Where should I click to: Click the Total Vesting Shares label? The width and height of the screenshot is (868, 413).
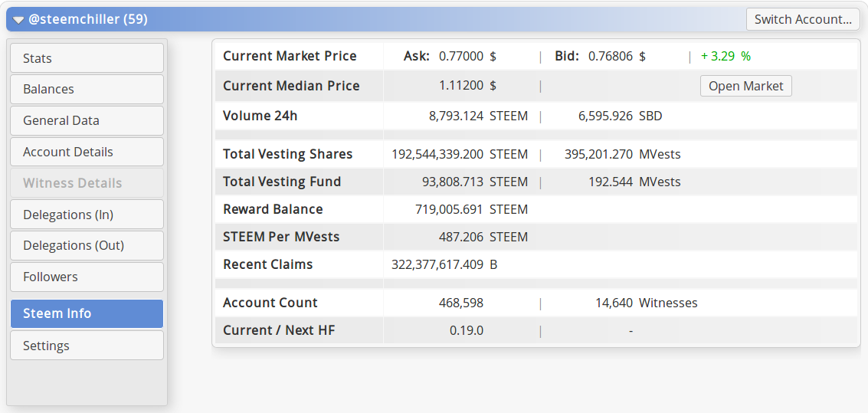287,154
